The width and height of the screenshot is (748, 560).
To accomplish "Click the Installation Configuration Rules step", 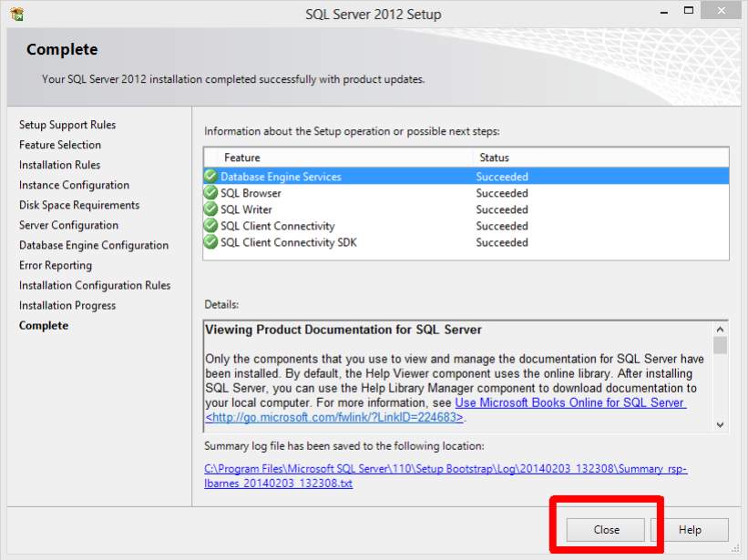I will (95, 286).
